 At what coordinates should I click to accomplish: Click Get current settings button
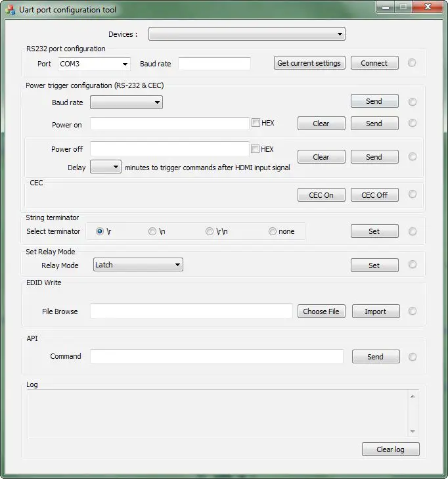(x=309, y=63)
